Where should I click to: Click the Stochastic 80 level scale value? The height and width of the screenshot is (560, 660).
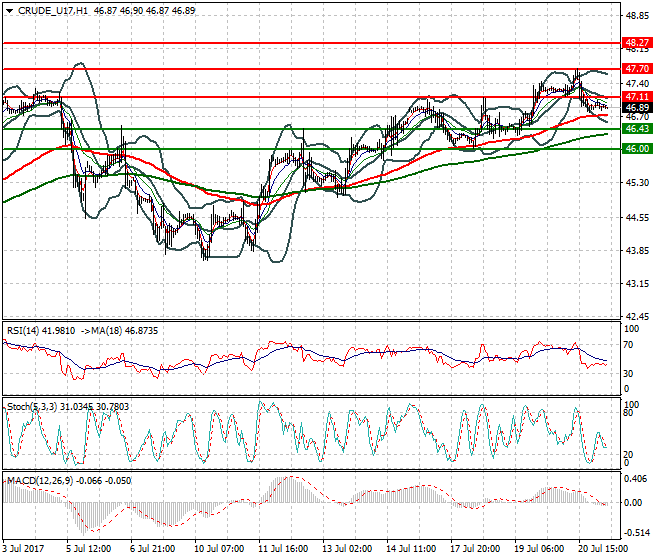(x=628, y=413)
